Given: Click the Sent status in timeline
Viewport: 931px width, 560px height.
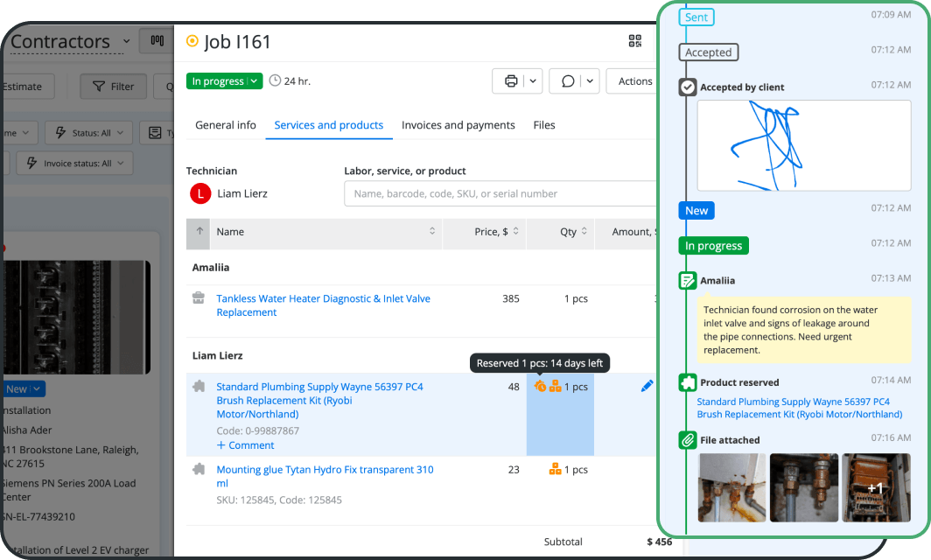Looking at the screenshot, I should point(696,17).
